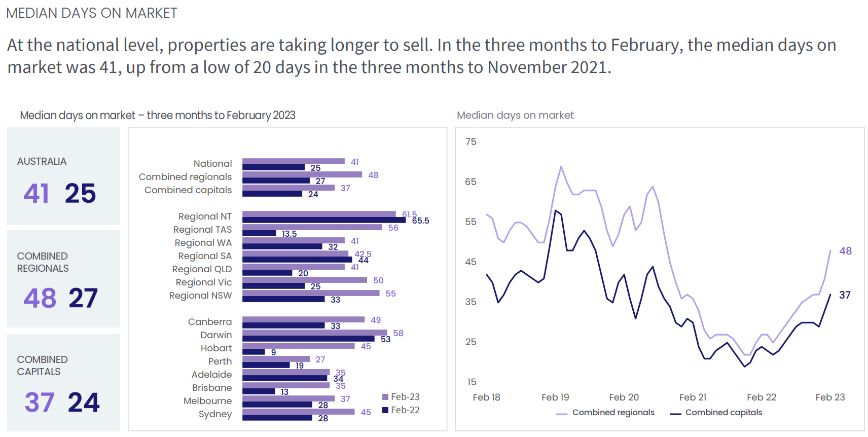Click the National row label

pyautogui.click(x=212, y=164)
